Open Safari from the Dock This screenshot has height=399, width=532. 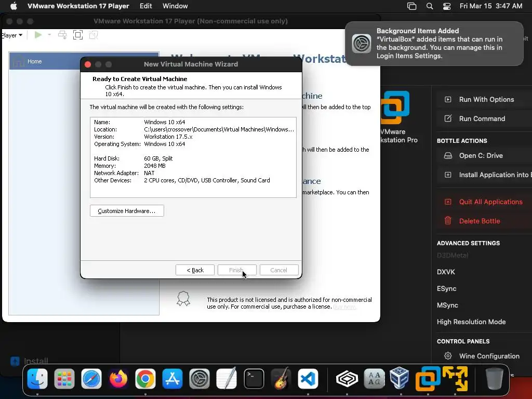coord(91,379)
